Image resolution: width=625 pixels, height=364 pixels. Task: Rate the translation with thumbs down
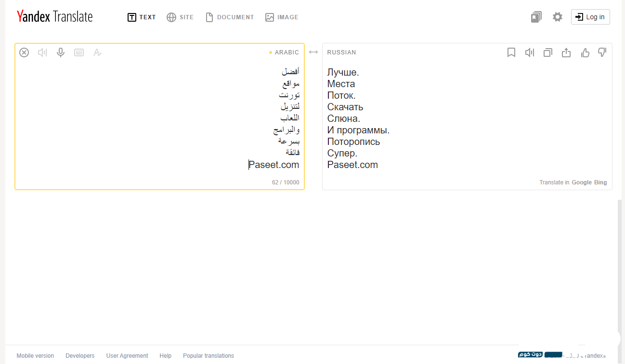(x=602, y=52)
